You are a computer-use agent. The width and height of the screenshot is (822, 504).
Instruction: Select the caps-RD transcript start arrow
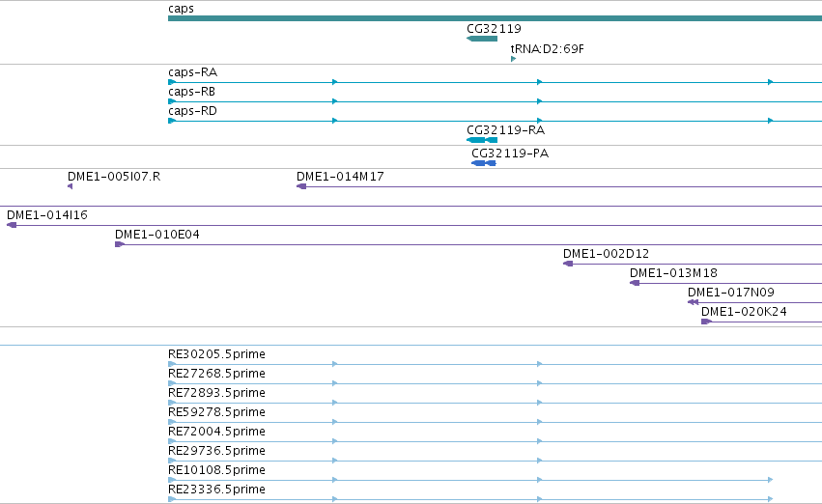172,121
